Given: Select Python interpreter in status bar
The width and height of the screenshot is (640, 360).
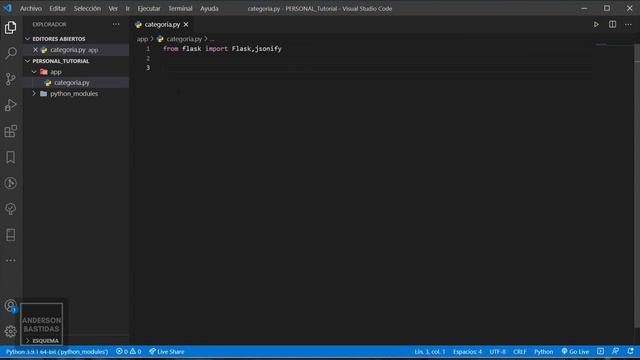Looking at the screenshot, I should 57,351.
